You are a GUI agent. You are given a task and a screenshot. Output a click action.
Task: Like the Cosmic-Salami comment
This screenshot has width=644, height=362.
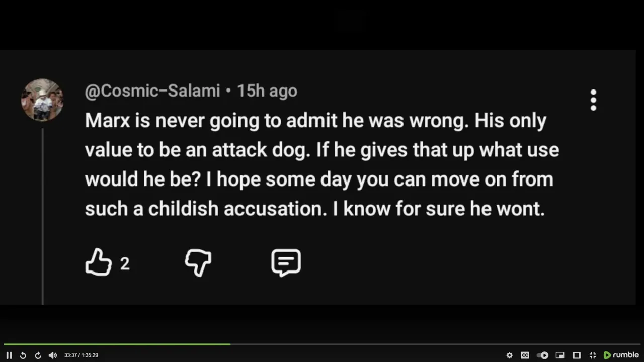pyautogui.click(x=98, y=262)
